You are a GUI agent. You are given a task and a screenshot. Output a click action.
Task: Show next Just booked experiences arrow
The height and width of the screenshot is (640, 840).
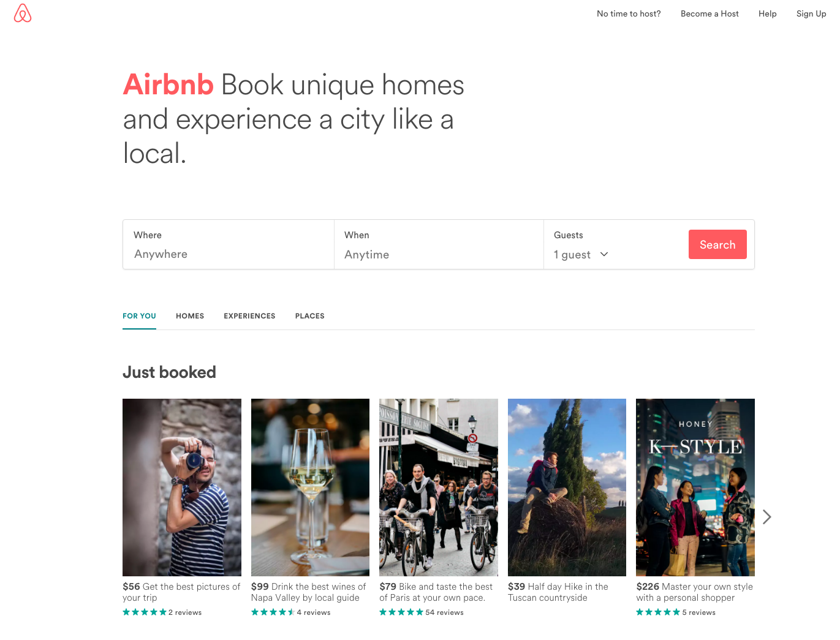(x=766, y=517)
